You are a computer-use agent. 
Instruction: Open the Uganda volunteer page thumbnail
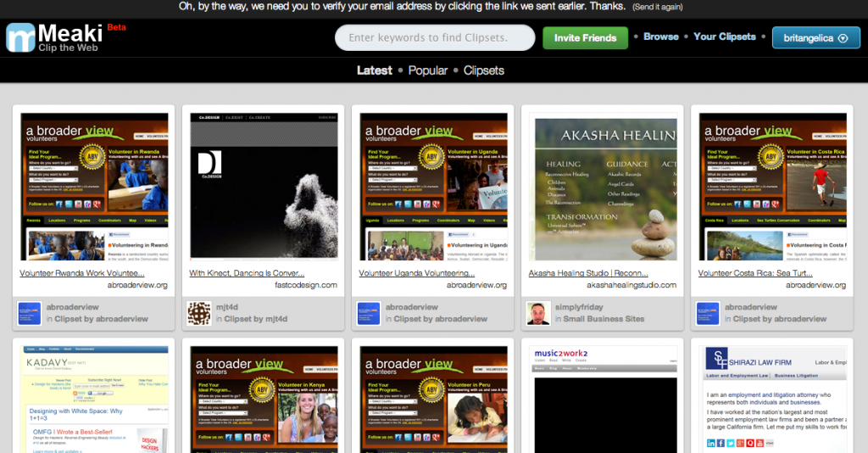[433, 187]
